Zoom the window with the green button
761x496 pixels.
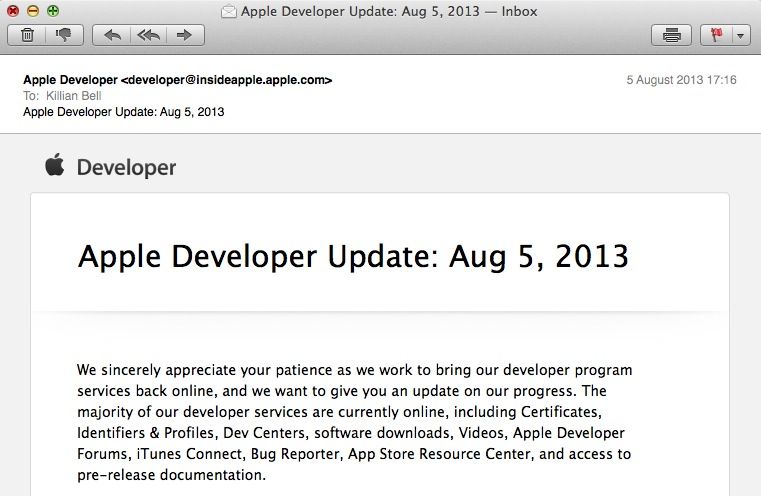click(52, 12)
